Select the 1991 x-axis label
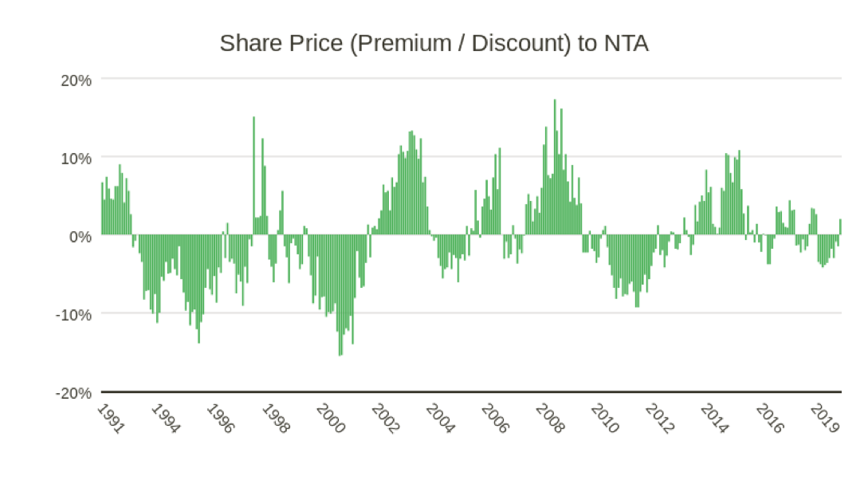Screen dimensions: 868x488 110,419
